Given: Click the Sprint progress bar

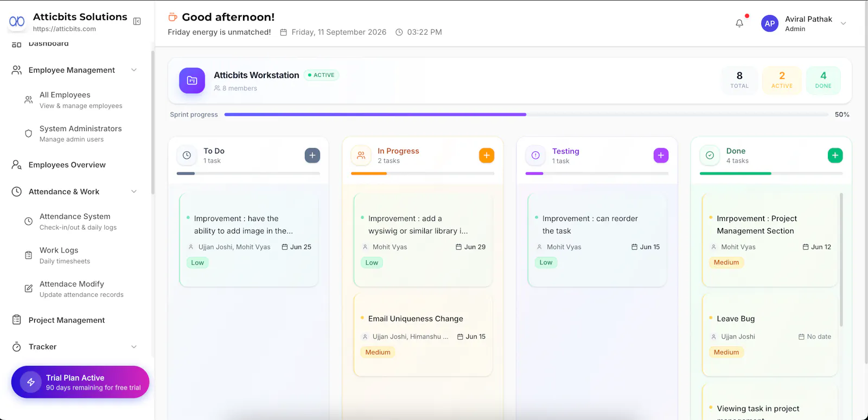Looking at the screenshot, I should (x=526, y=114).
